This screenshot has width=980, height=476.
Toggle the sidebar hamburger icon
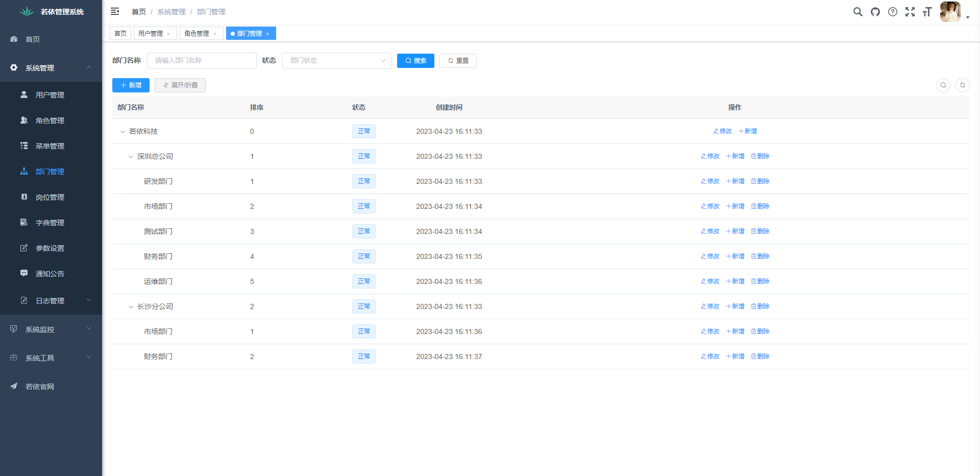point(115,11)
